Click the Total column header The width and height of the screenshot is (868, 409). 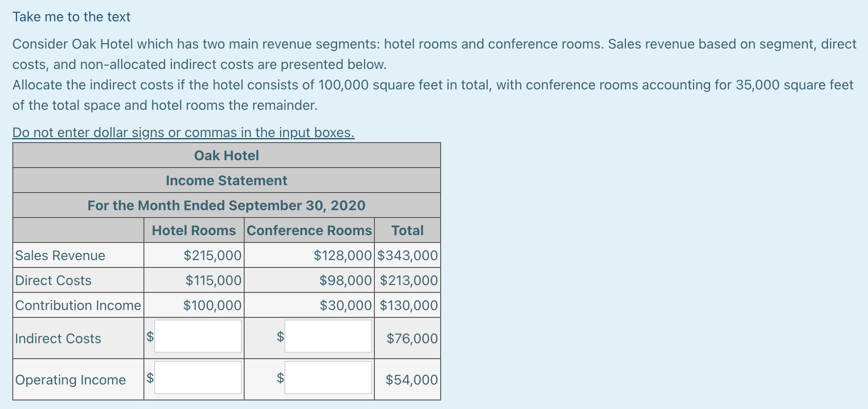coord(407,231)
